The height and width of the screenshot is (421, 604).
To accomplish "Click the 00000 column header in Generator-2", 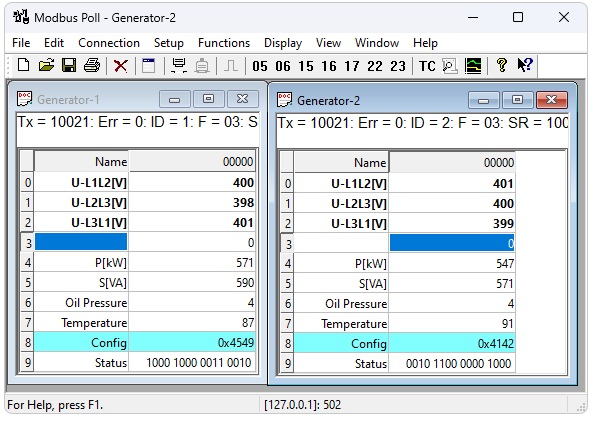I will [x=452, y=163].
